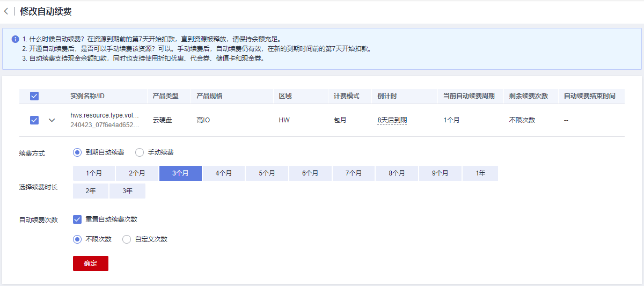Click the back arrow beside 修改自动续费

[x=6, y=11]
